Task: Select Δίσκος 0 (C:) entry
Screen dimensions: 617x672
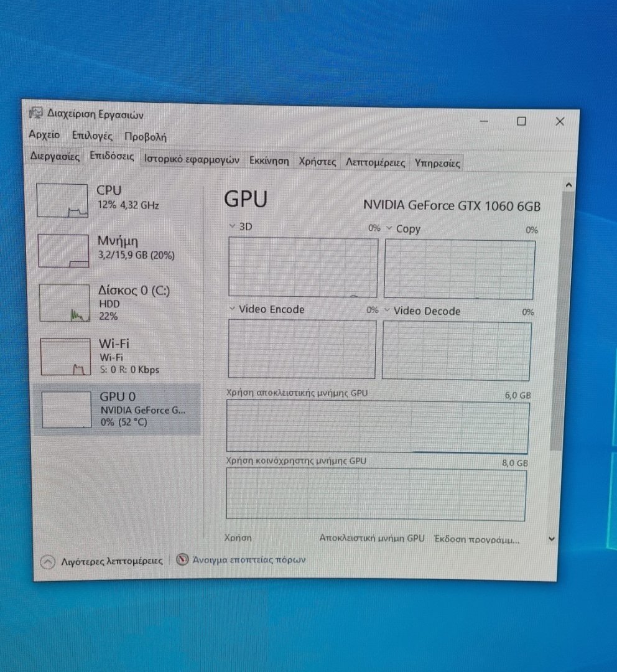Action: point(118,302)
